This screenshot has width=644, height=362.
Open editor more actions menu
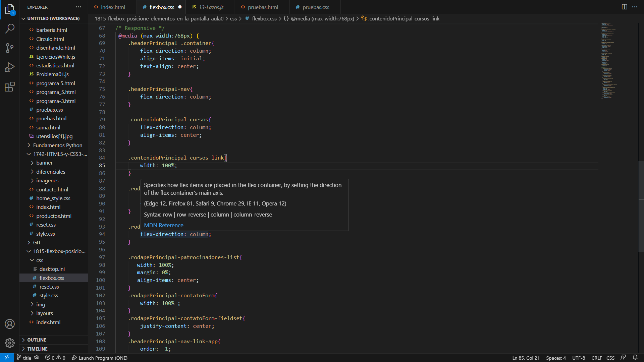[635, 7]
